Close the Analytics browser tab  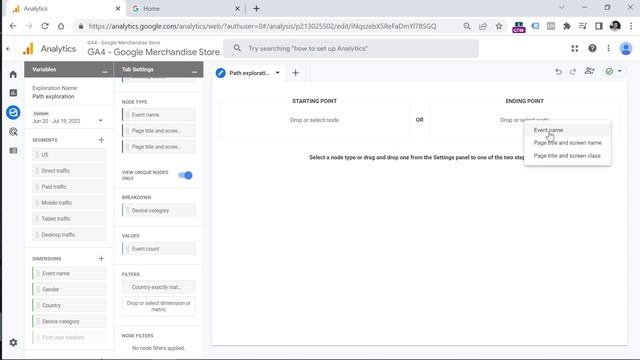(118, 9)
